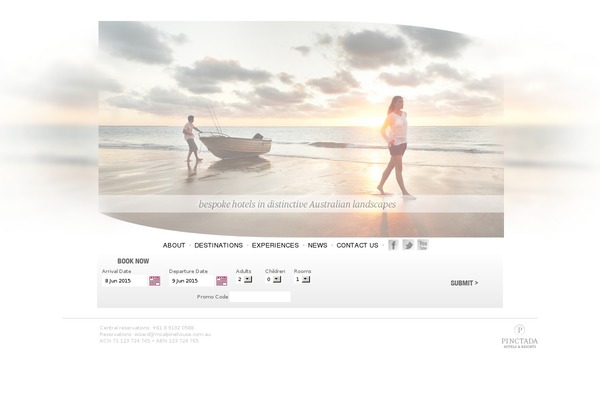Open the Twitter bird icon
600x400 pixels.
coord(408,245)
